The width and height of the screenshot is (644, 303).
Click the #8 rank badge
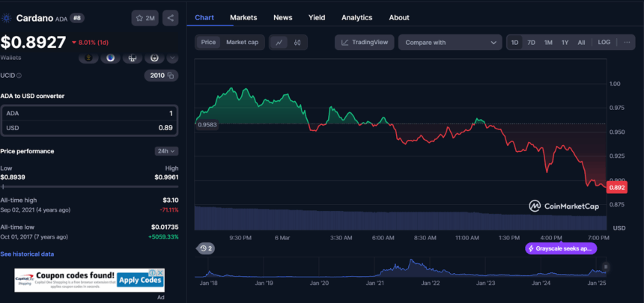coord(77,18)
